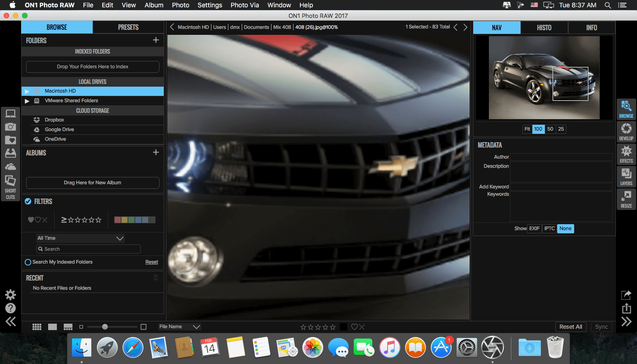
Task: Click the Search input field
Action: point(89,249)
